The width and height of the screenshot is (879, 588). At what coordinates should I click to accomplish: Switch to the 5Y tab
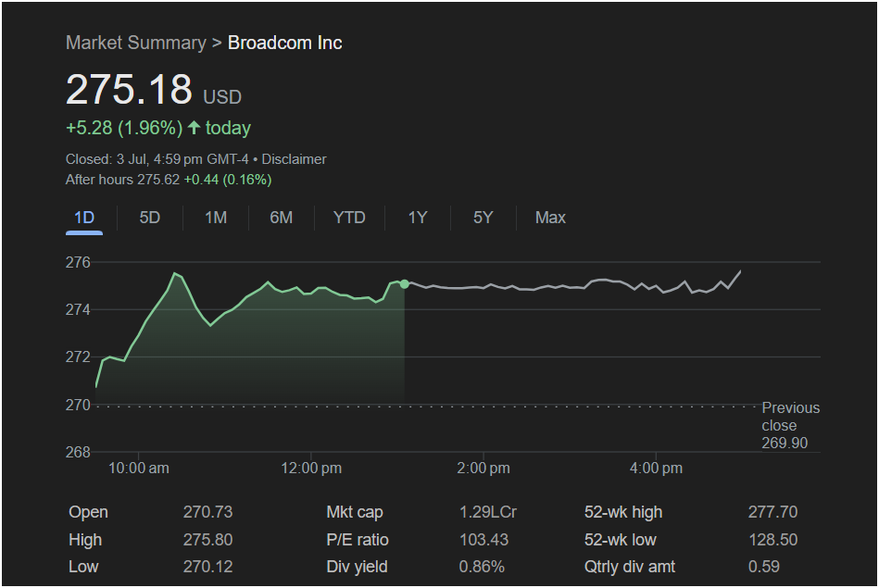pyautogui.click(x=483, y=218)
